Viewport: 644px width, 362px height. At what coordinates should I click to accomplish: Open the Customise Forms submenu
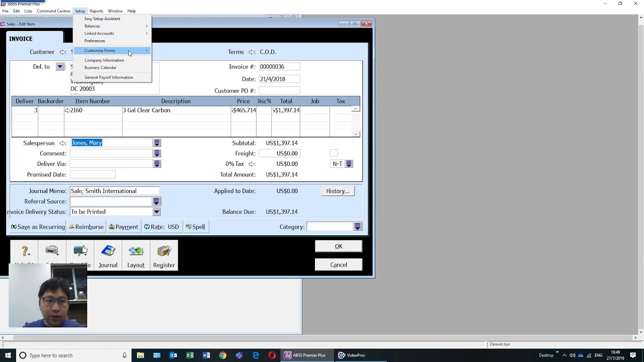[x=112, y=50]
